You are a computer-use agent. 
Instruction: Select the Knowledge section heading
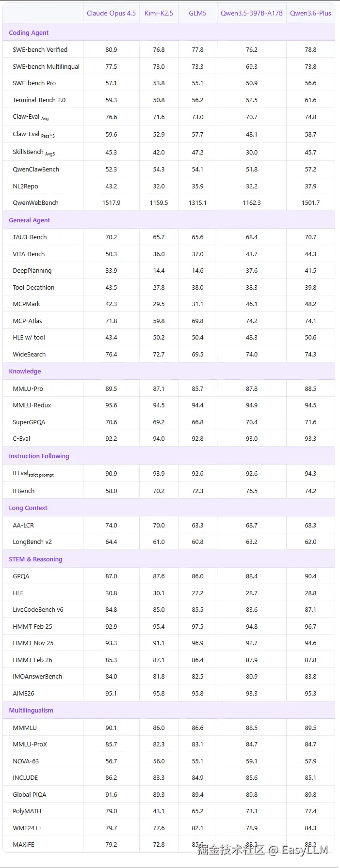[x=25, y=371]
